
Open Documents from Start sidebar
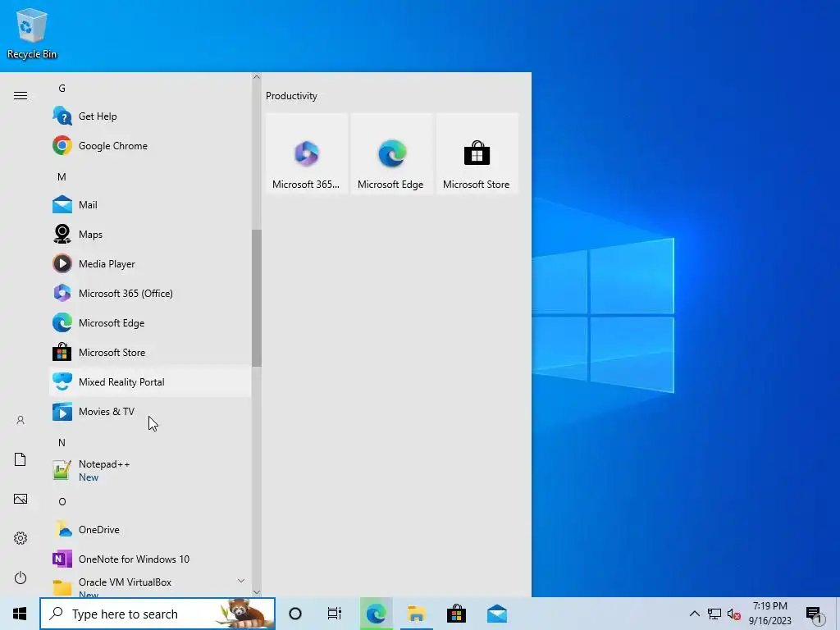pos(21,459)
